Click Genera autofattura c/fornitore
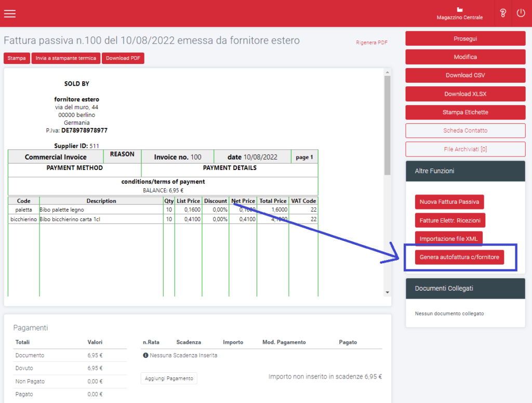This screenshot has height=403, width=532. [x=459, y=257]
